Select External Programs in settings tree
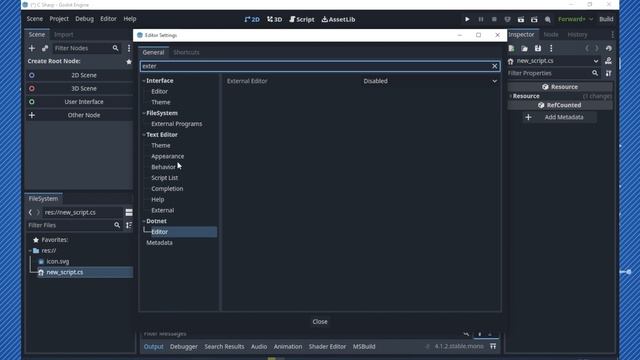The height and width of the screenshot is (360, 640). point(177,124)
